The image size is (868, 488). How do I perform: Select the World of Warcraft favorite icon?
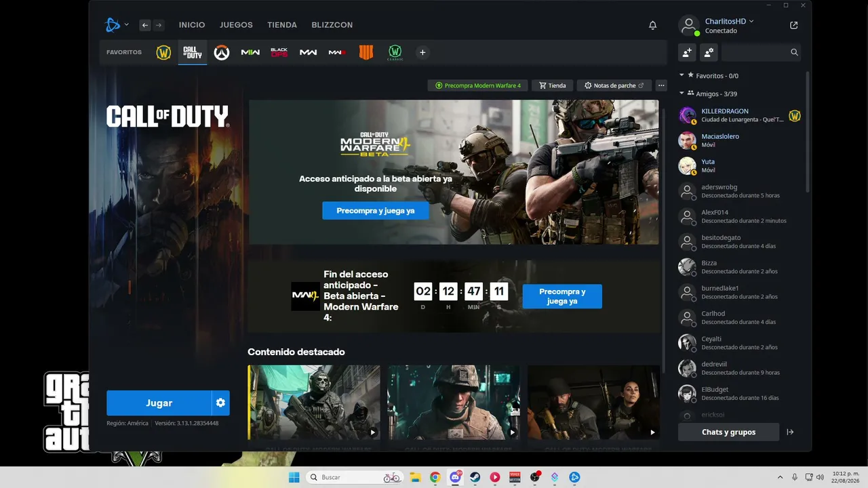[163, 52]
